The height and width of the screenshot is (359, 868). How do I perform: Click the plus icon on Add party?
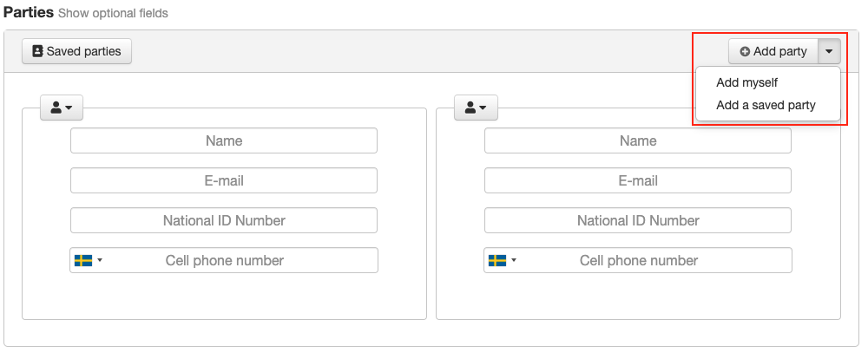[x=745, y=51]
